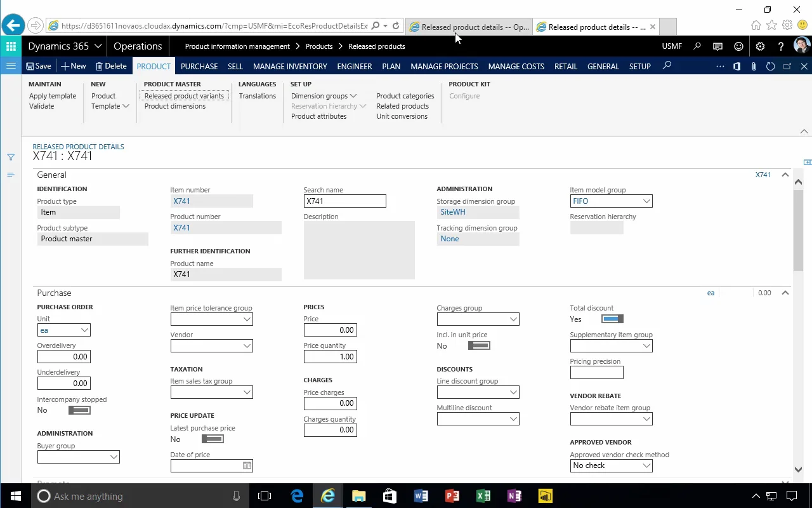Enable Latest purchase price toggle

tap(213, 439)
